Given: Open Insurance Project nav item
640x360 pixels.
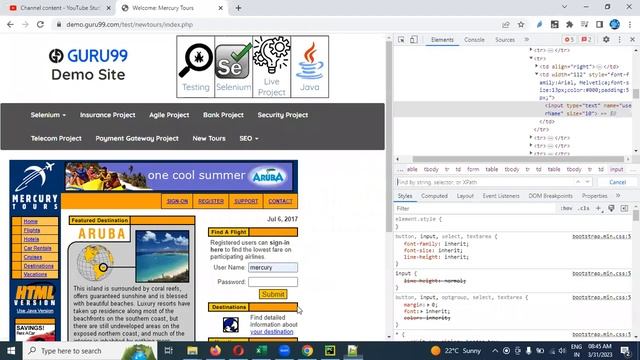Looking at the screenshot, I should point(107,115).
